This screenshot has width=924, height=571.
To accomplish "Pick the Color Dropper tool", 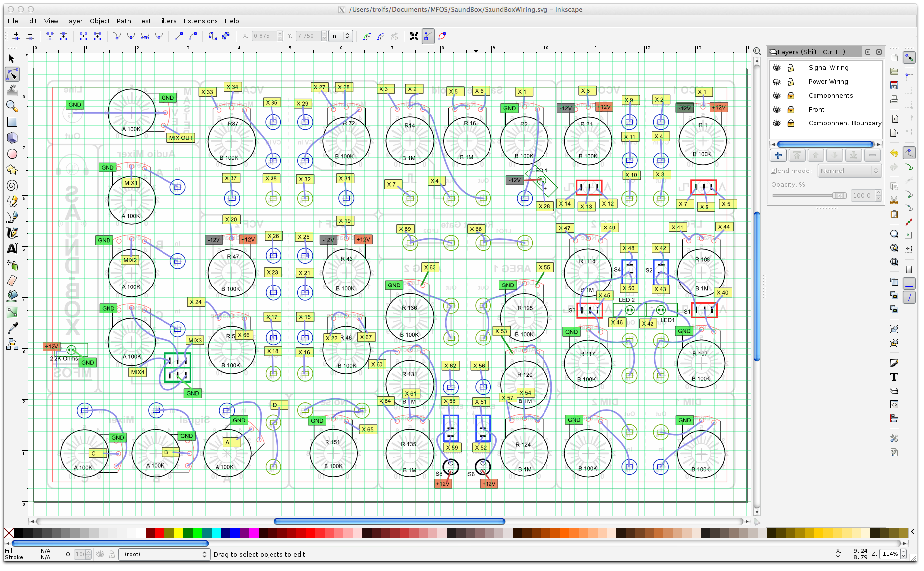I will click(12, 328).
